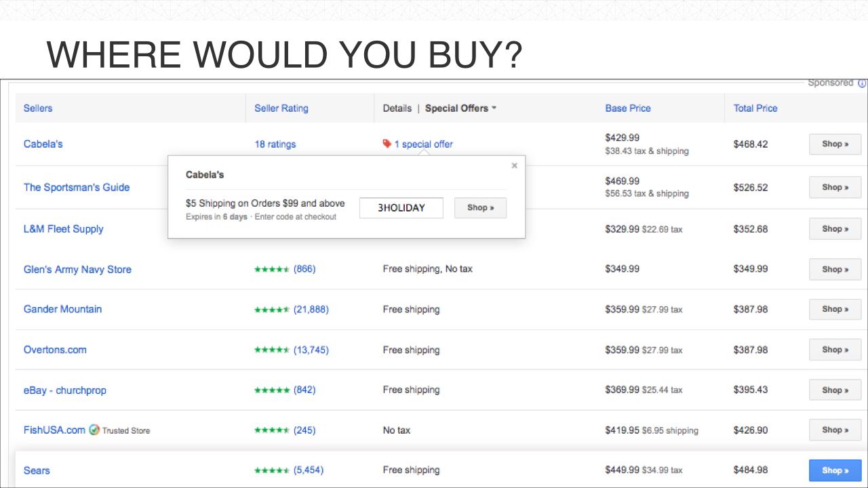Sort by Base Price column header
This screenshot has width=868, height=488.
click(x=628, y=108)
